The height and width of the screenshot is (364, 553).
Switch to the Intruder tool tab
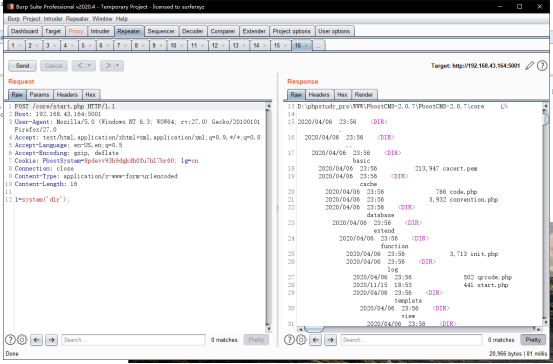click(100, 31)
